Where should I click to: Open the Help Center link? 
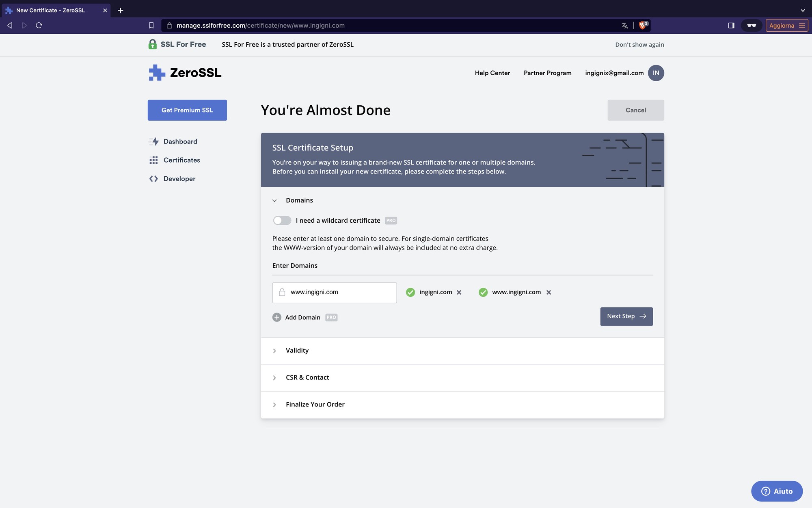[492, 73]
